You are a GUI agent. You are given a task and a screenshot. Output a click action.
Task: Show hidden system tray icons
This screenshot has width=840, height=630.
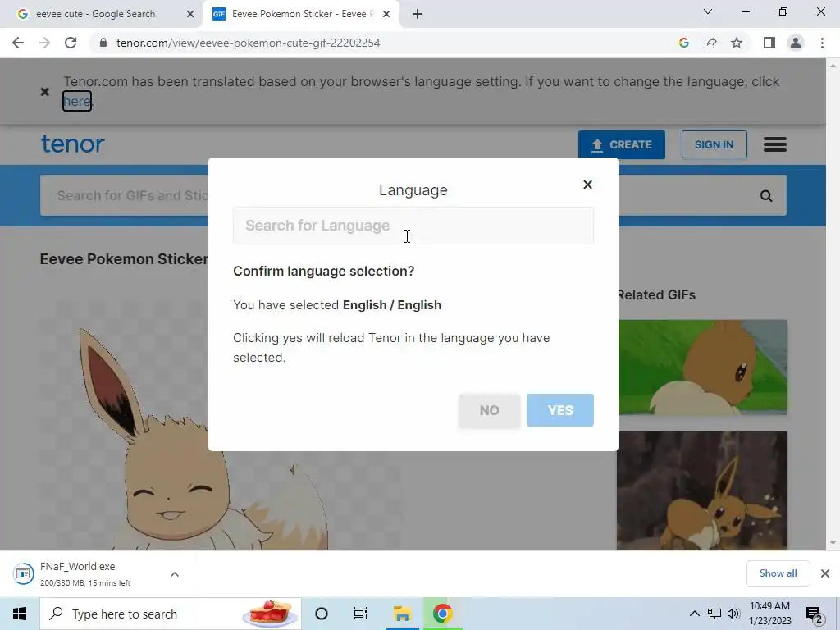pyautogui.click(x=694, y=614)
